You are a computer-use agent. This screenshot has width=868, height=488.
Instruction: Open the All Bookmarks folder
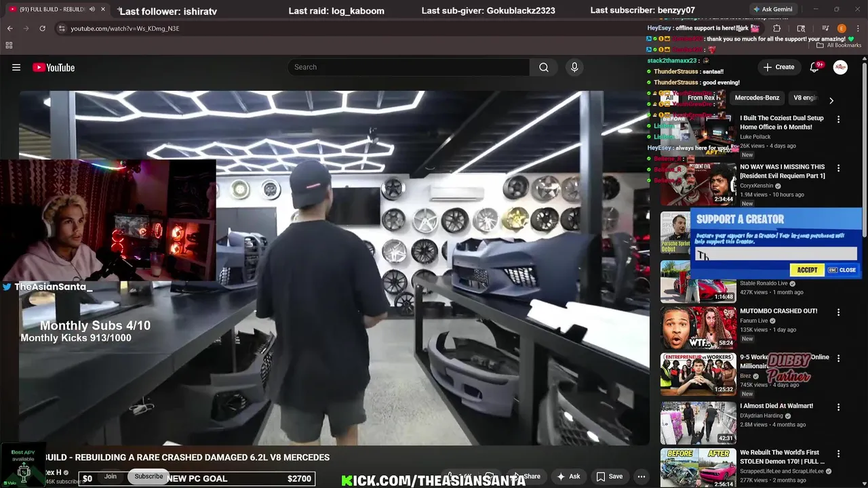840,45
